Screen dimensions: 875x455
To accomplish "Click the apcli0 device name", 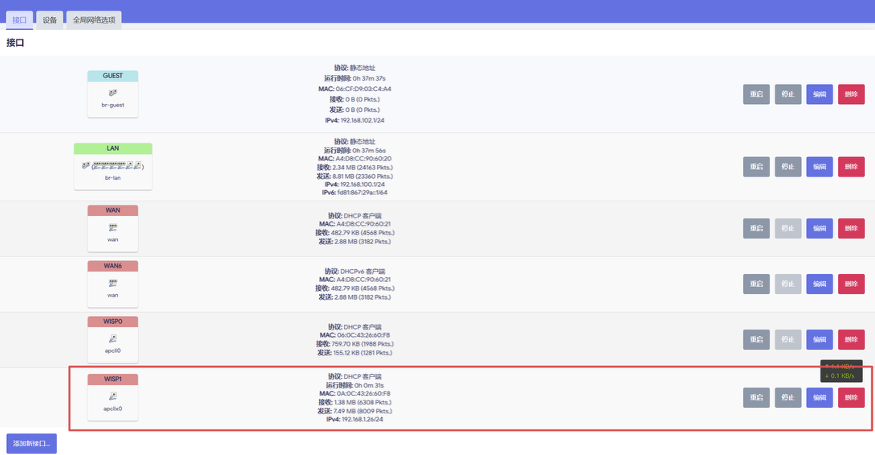I will pos(113,351).
